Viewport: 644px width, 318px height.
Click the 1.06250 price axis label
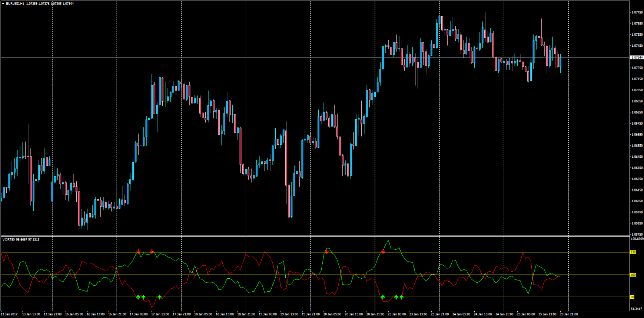(637, 179)
